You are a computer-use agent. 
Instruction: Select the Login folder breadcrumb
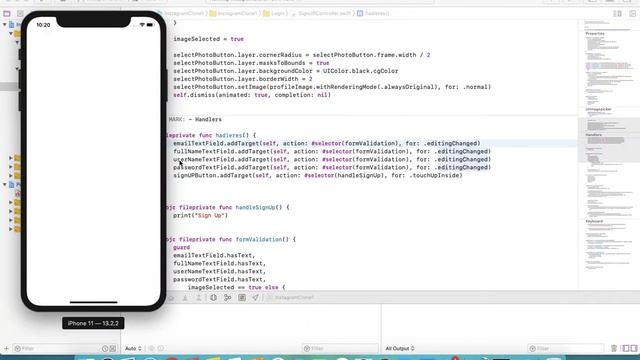(x=274, y=13)
